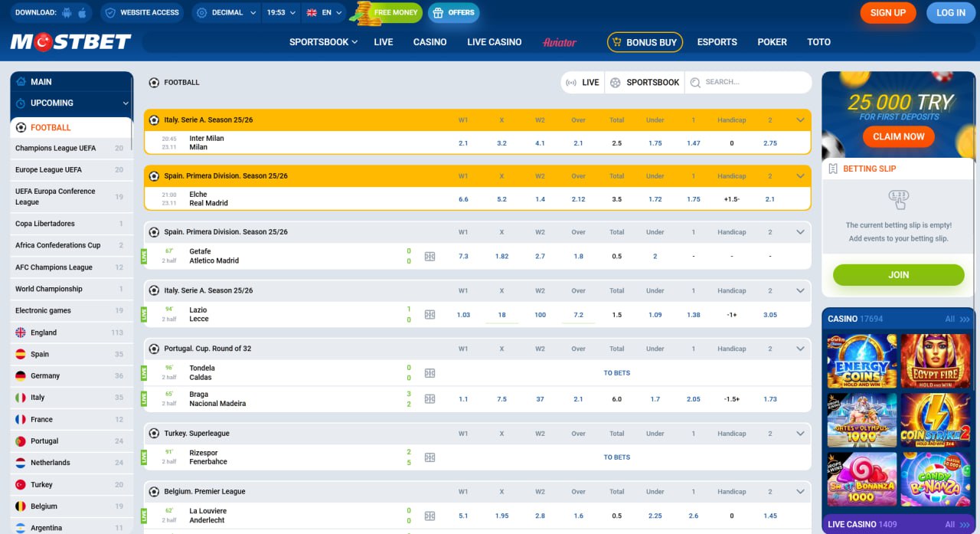Open Gates of Olympus 1000 thumbnail
The image size is (980, 534).
tap(862, 420)
